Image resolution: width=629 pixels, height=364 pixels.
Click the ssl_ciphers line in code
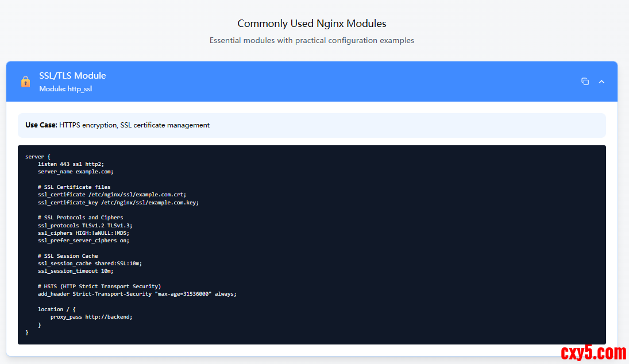tap(83, 233)
